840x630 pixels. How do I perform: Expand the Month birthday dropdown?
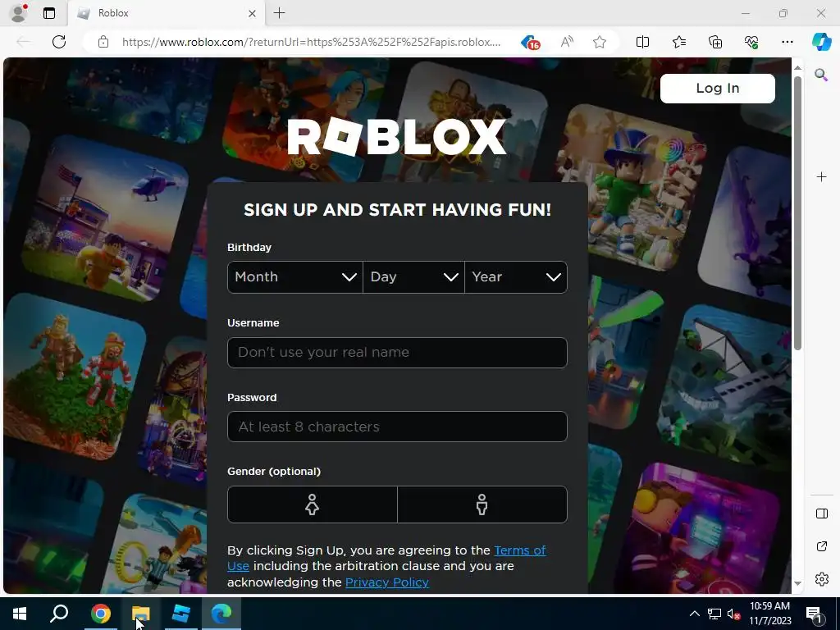[x=295, y=277]
